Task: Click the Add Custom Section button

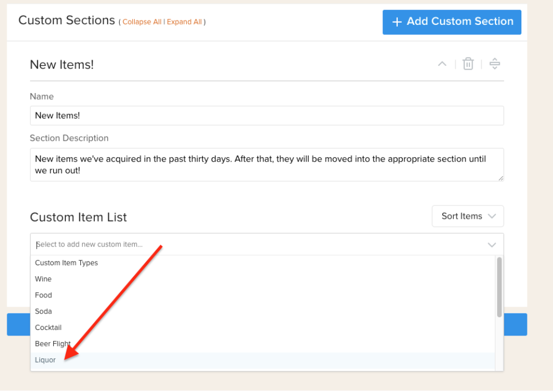Action: [x=452, y=22]
